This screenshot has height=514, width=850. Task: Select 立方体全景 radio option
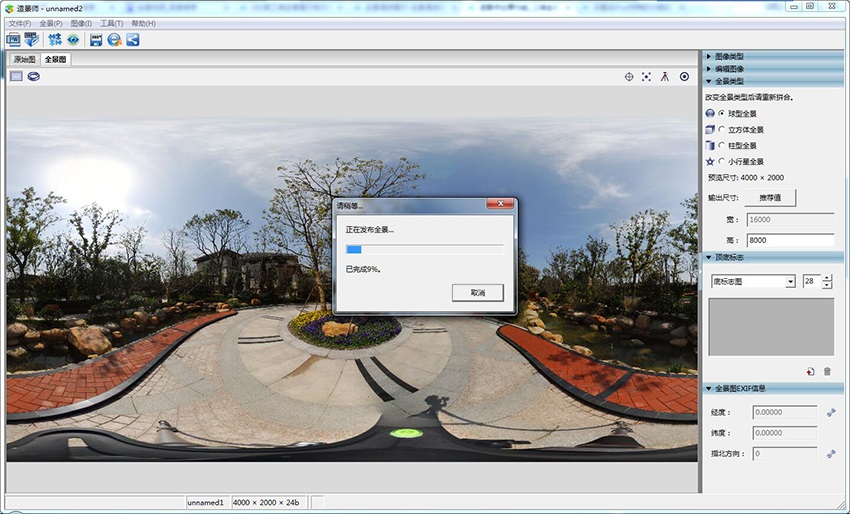click(721, 130)
